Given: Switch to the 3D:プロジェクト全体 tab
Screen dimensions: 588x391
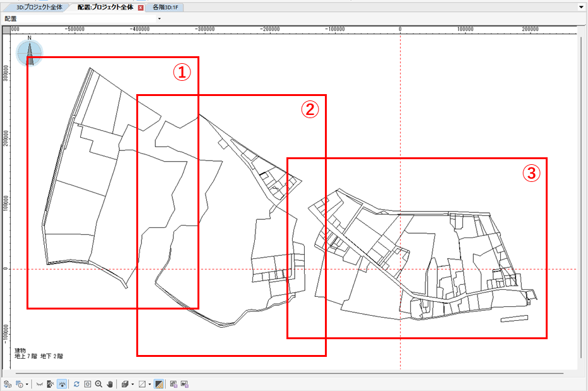Looking at the screenshot, I should tap(39, 7).
